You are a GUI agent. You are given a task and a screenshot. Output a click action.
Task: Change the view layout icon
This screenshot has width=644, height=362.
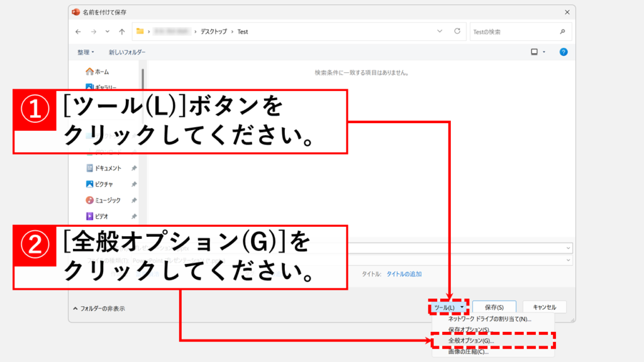535,52
